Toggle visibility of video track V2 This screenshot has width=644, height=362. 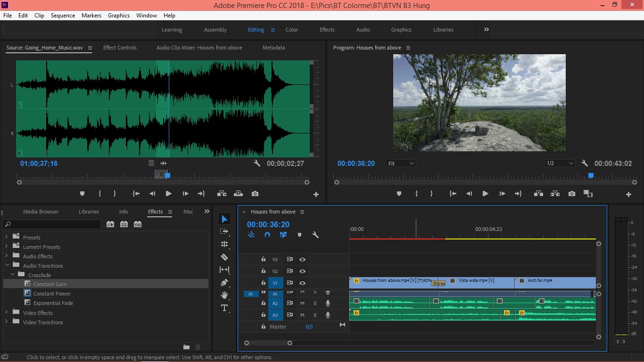pyautogui.click(x=303, y=271)
